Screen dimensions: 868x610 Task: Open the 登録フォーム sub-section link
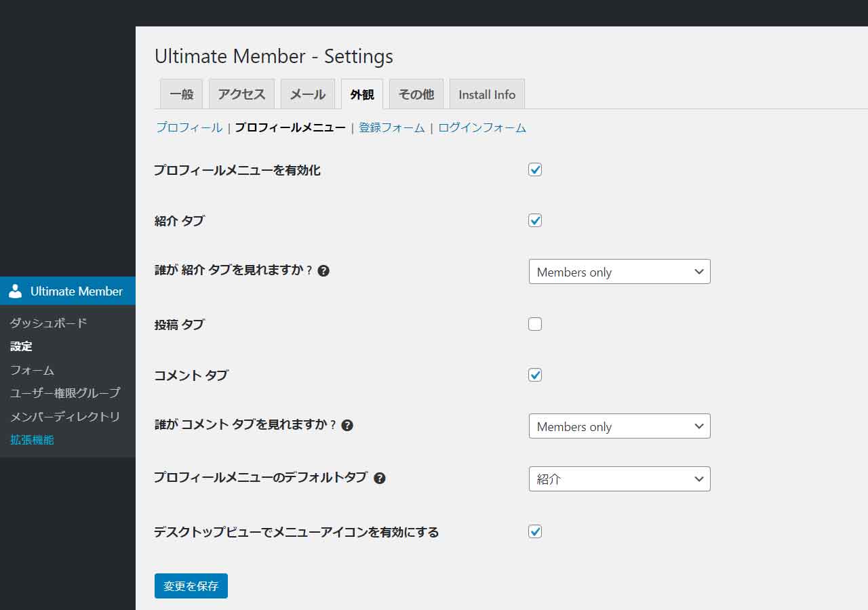click(392, 127)
